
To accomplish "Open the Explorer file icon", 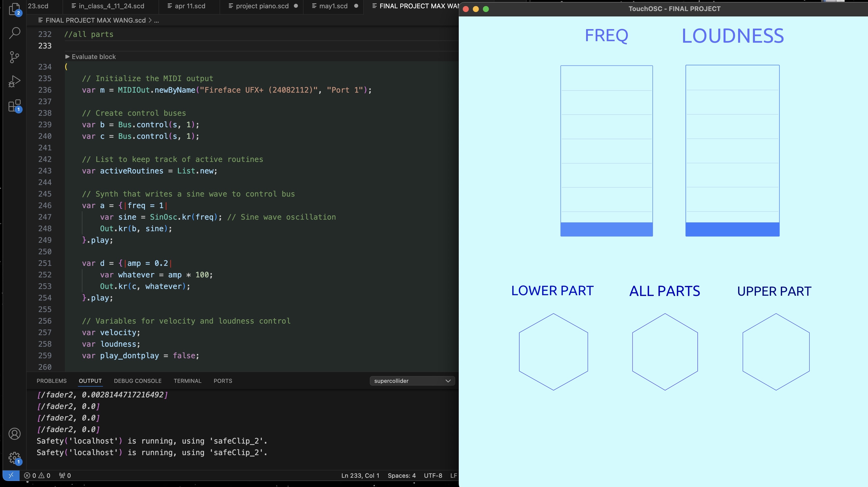I will [15, 10].
